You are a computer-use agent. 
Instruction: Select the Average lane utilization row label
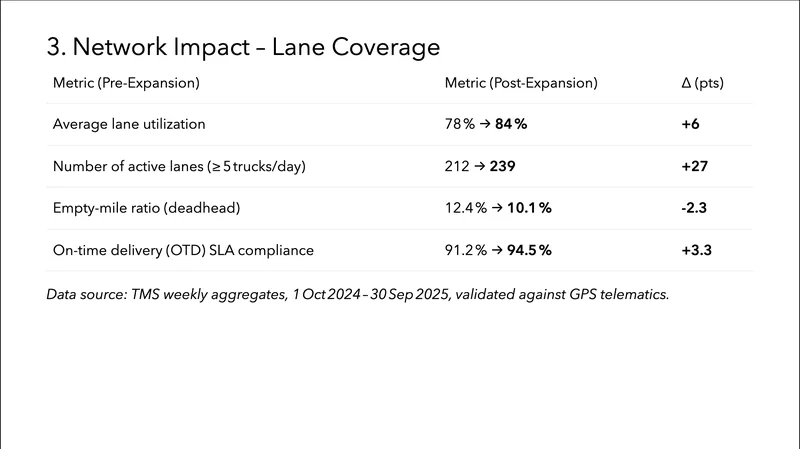coord(129,125)
